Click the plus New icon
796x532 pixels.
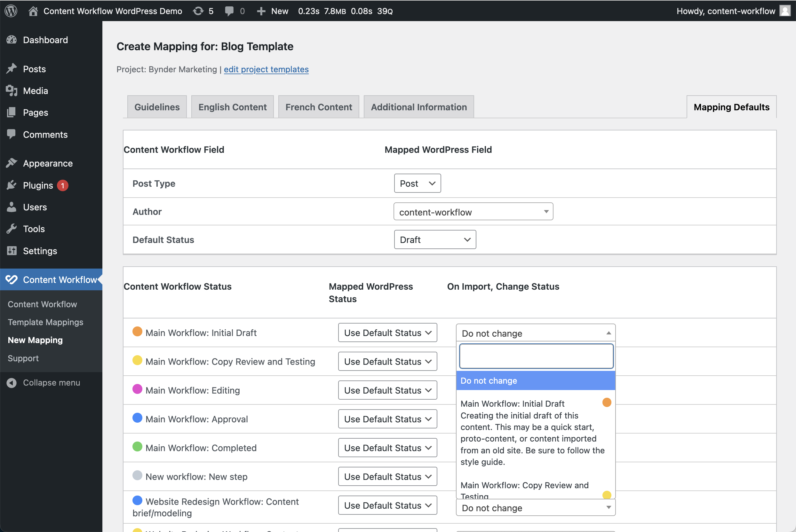click(x=261, y=11)
